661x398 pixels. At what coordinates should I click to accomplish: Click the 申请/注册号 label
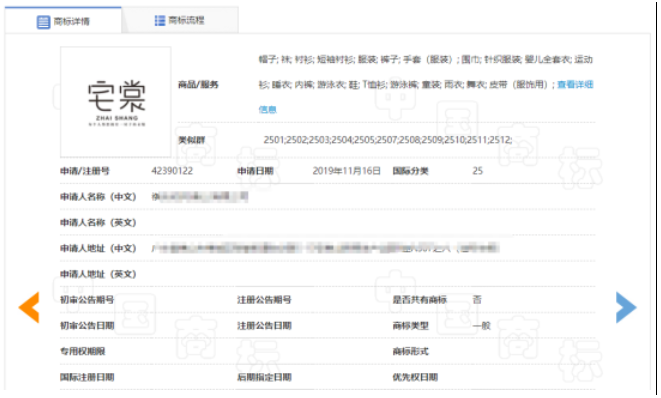(x=85, y=171)
